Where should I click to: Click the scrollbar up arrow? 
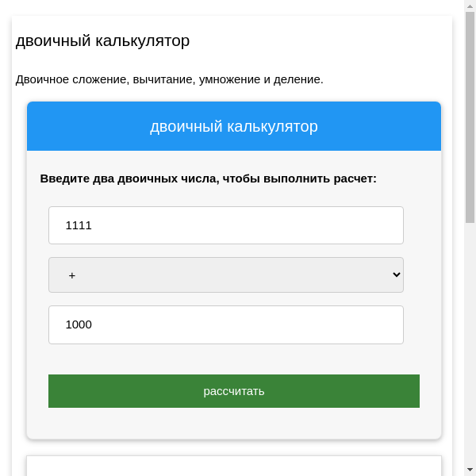470,6
